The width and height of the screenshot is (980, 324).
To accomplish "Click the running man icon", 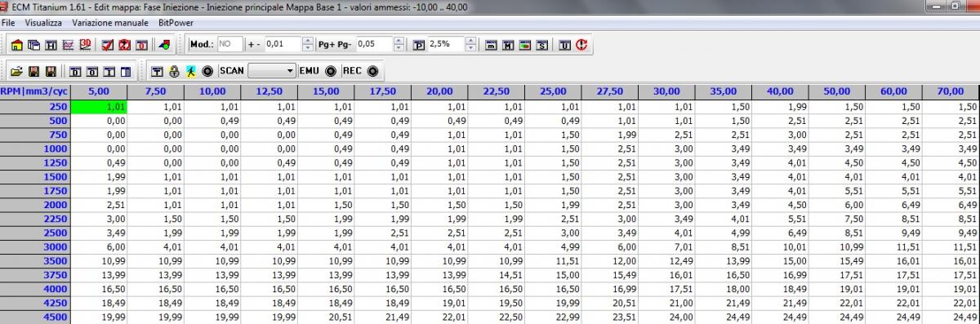I will click(x=190, y=71).
